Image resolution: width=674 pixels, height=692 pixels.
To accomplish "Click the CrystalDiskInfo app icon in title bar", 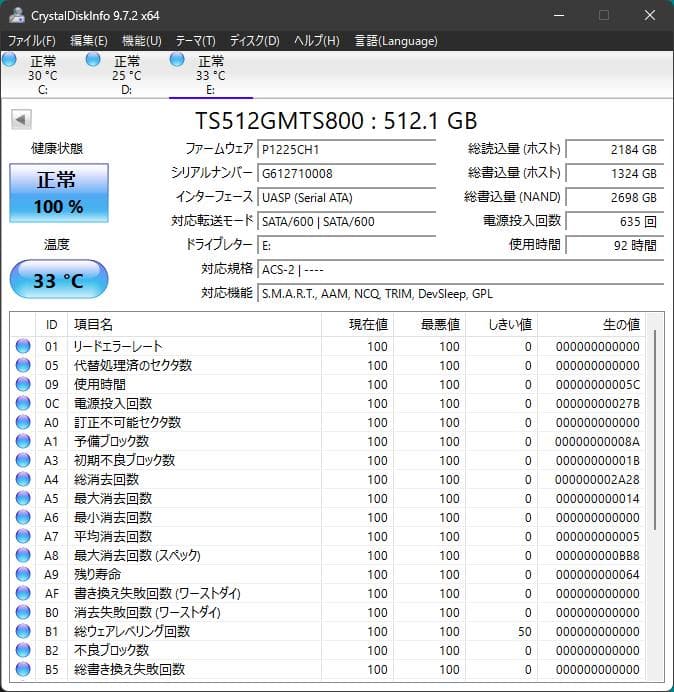I will (16, 15).
